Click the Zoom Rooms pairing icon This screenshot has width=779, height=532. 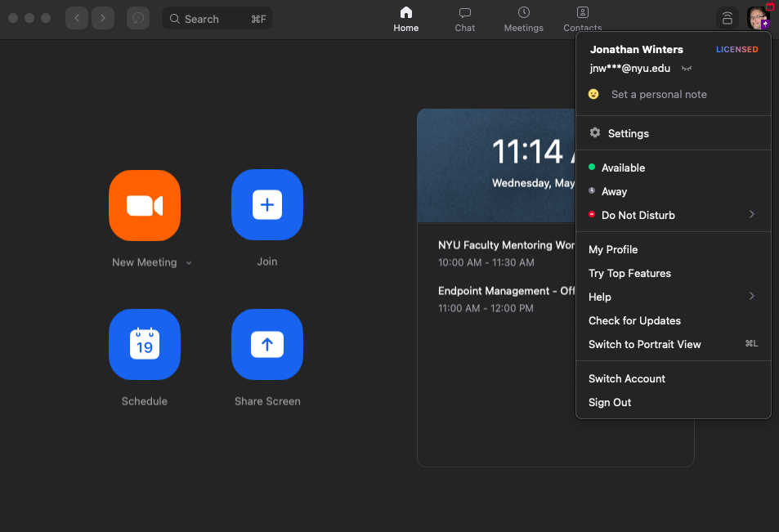728,18
